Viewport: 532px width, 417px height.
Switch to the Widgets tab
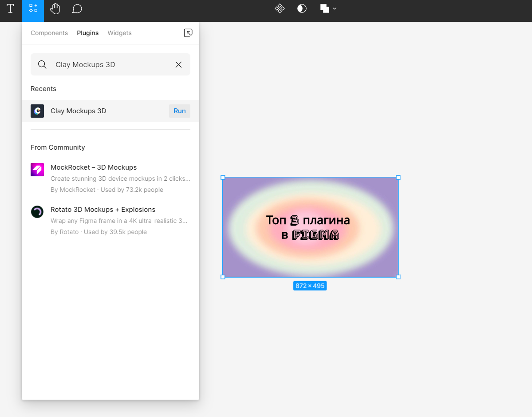tap(119, 33)
